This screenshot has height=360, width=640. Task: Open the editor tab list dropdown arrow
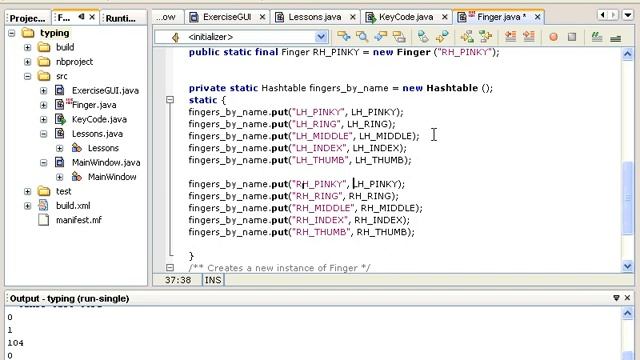point(627,16)
